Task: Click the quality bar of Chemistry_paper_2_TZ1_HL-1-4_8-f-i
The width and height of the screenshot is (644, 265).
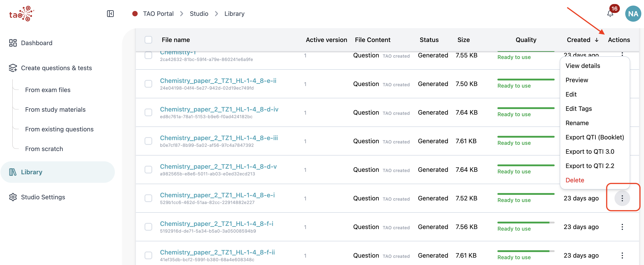Action: tap(526, 223)
